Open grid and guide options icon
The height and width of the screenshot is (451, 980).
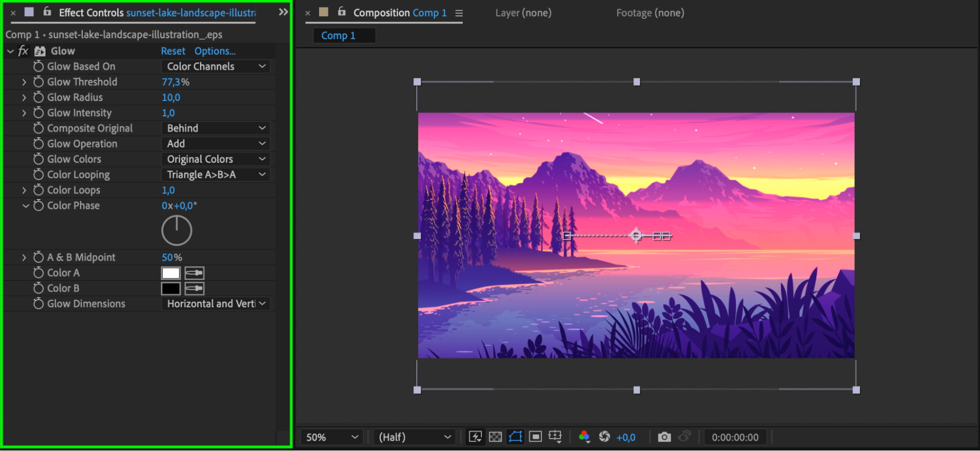pyautogui.click(x=555, y=437)
